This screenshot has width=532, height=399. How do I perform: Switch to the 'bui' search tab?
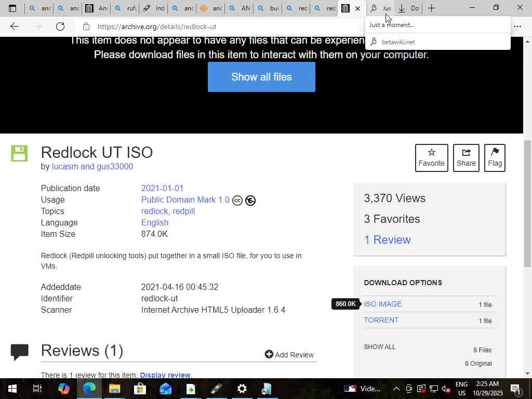pos(268,8)
